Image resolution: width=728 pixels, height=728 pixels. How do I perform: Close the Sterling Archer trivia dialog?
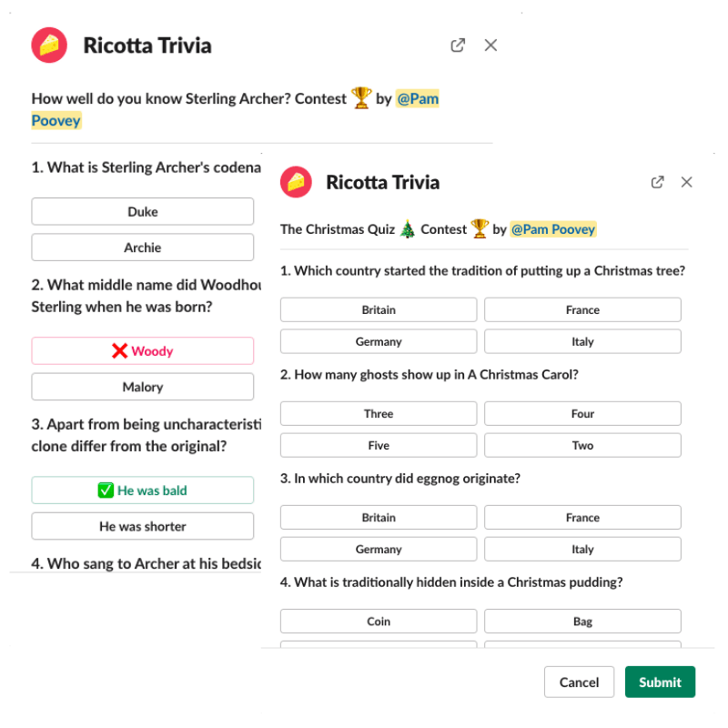click(x=490, y=45)
